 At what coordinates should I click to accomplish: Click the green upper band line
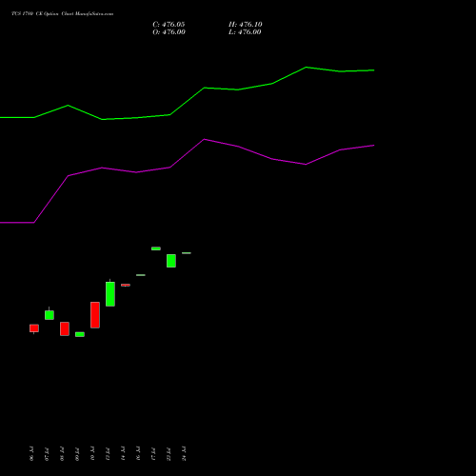[x=188, y=93]
